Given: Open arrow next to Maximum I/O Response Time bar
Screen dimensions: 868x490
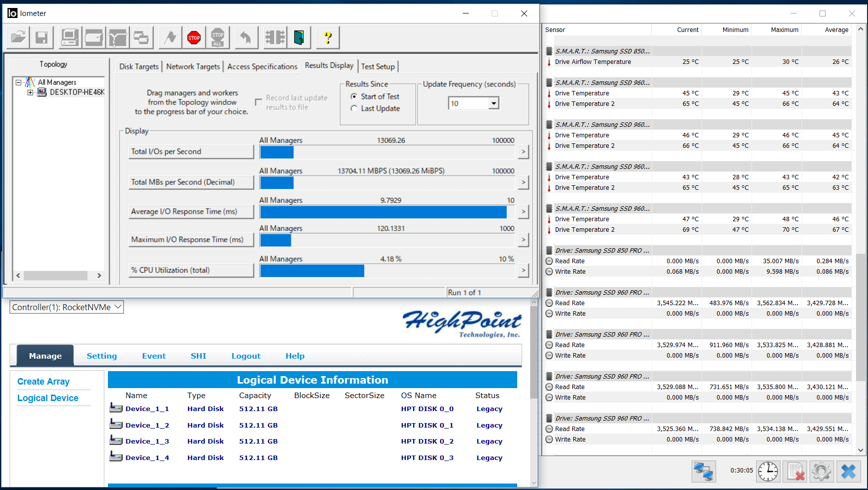Looking at the screenshot, I should [523, 240].
